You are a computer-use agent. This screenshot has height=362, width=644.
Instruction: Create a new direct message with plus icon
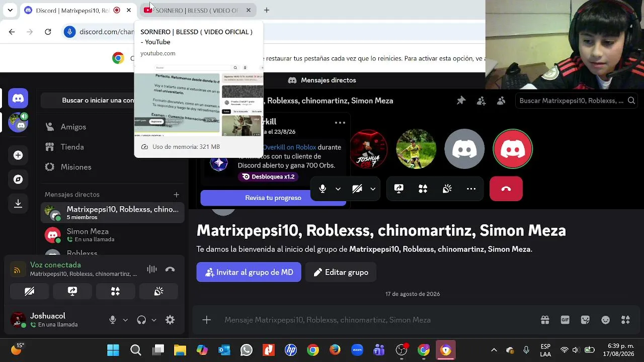pyautogui.click(x=176, y=195)
